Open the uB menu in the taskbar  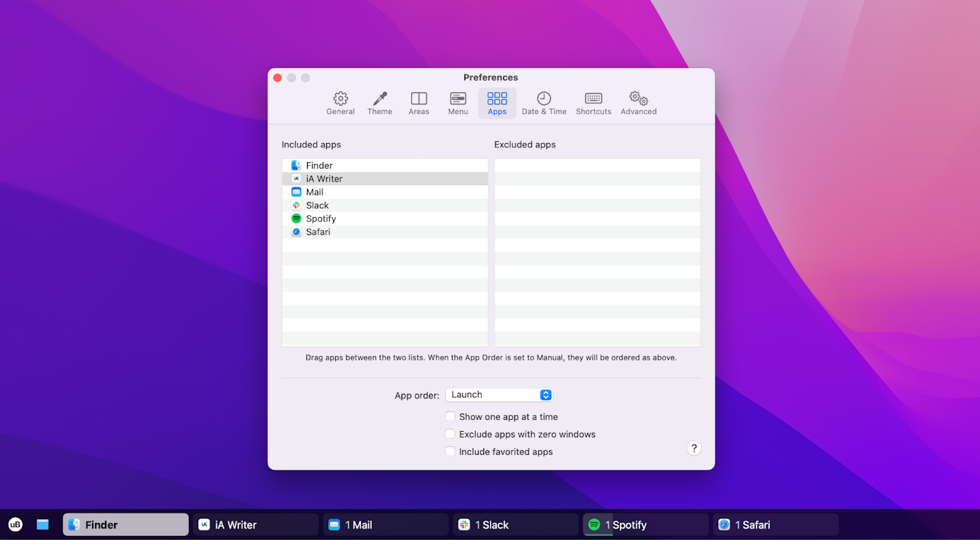pos(15,524)
